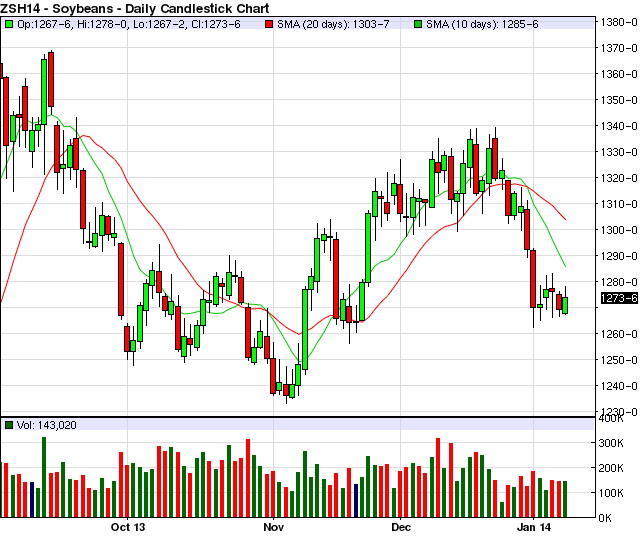Click the 1350-0 price axis label

(619, 100)
